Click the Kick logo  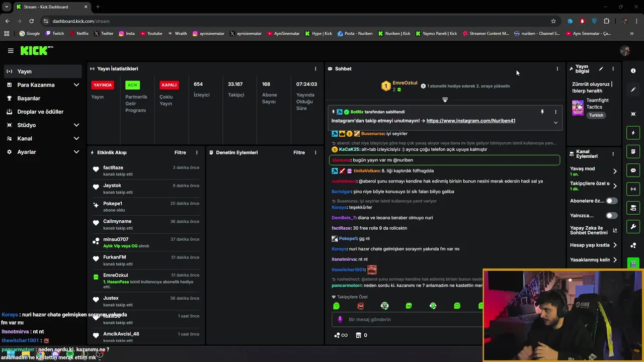pyautogui.click(x=36, y=50)
